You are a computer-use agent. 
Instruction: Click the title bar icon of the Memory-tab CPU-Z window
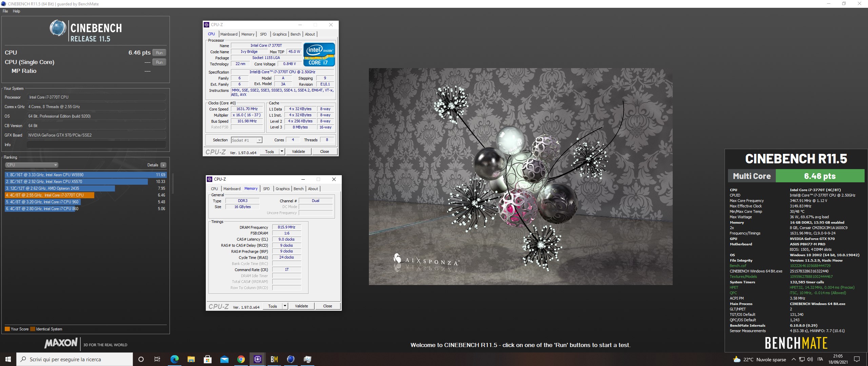210,179
